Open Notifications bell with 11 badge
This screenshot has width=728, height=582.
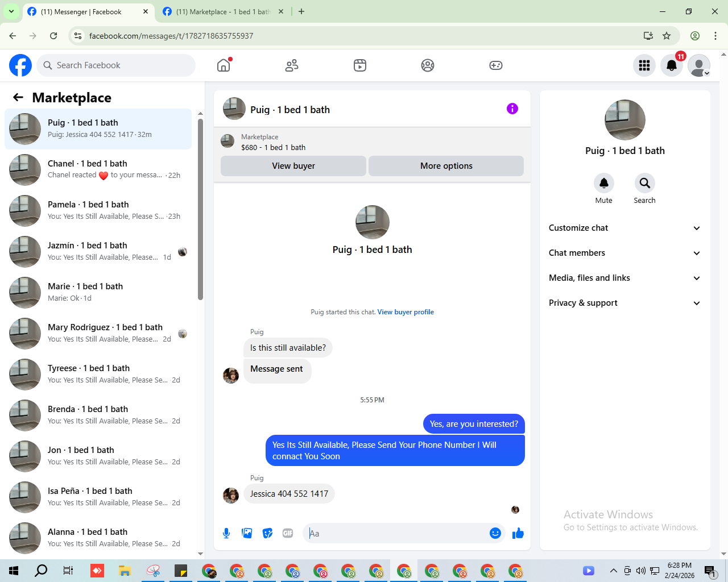click(x=672, y=65)
